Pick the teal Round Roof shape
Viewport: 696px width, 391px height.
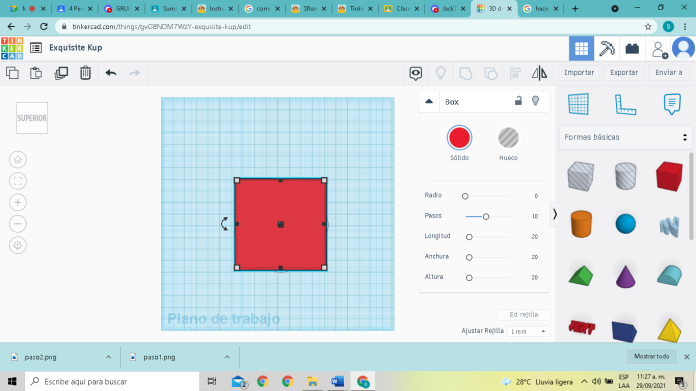tap(669, 275)
